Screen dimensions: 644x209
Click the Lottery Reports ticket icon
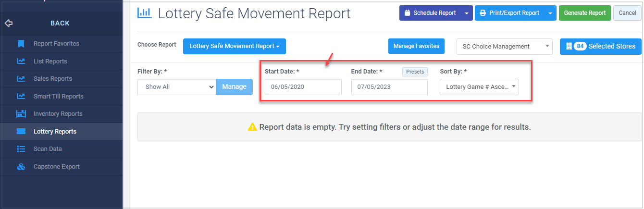pyautogui.click(x=21, y=132)
